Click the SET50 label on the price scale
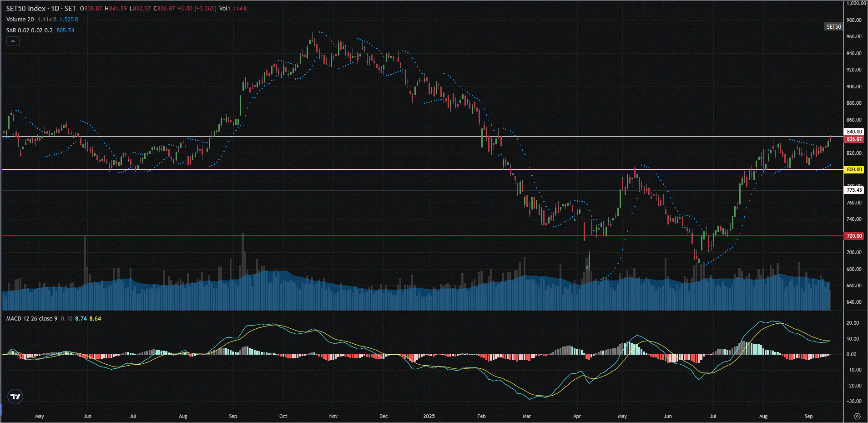The width and height of the screenshot is (868, 423). click(x=833, y=27)
